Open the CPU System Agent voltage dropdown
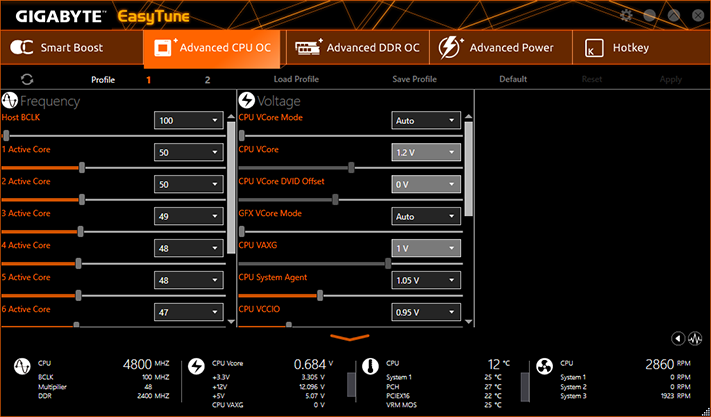The height and width of the screenshot is (417, 711). [x=426, y=280]
